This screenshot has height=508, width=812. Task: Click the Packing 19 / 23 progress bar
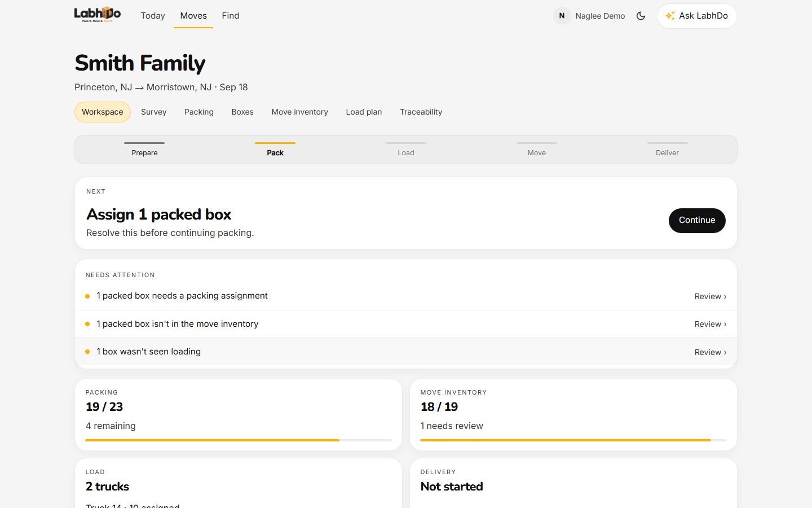239,440
